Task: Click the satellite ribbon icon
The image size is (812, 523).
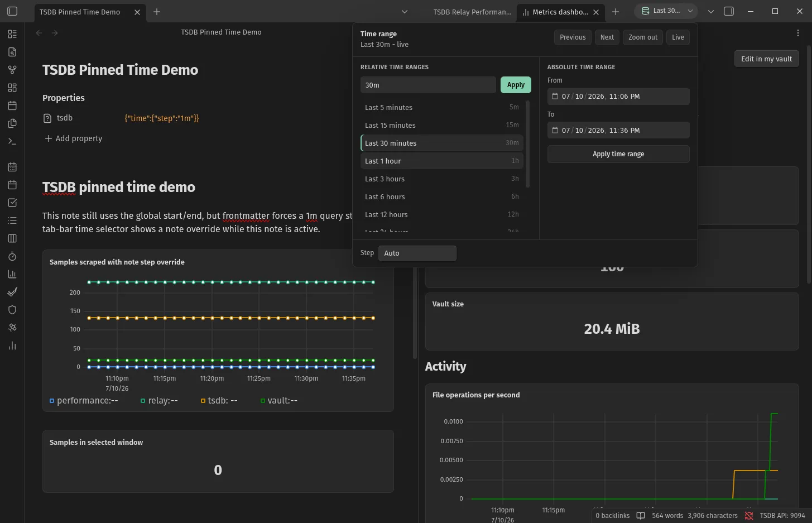Action: pyautogui.click(x=12, y=328)
